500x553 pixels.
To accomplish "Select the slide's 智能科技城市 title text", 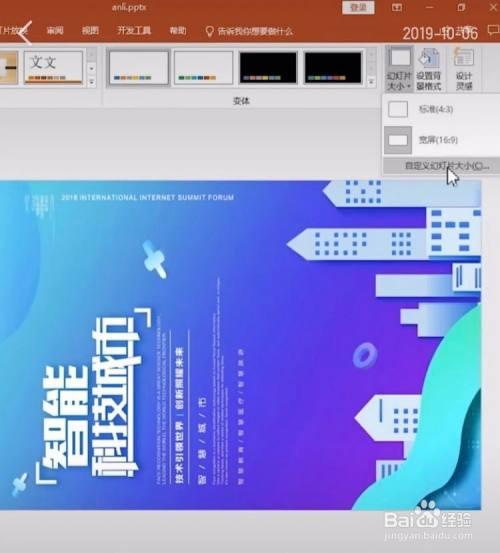I will [94, 395].
